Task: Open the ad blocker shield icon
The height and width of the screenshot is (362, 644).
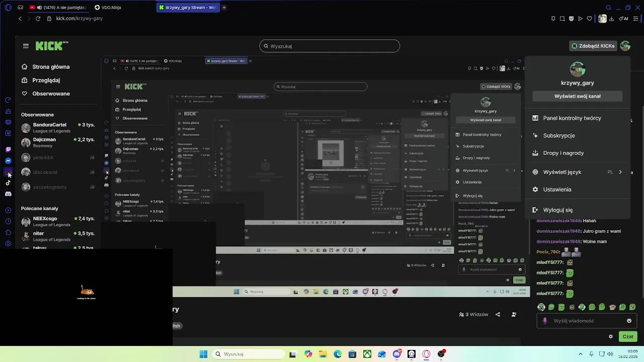Action: [x=571, y=19]
